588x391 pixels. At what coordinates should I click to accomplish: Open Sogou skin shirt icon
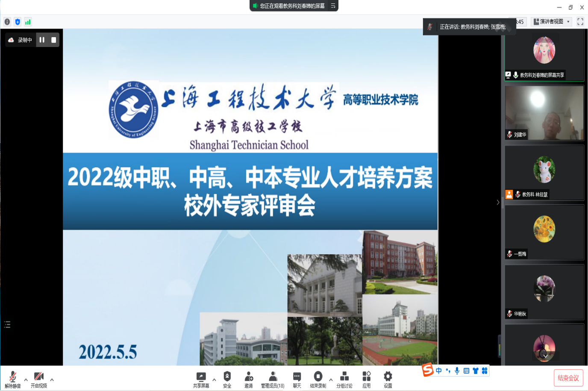pyautogui.click(x=476, y=370)
